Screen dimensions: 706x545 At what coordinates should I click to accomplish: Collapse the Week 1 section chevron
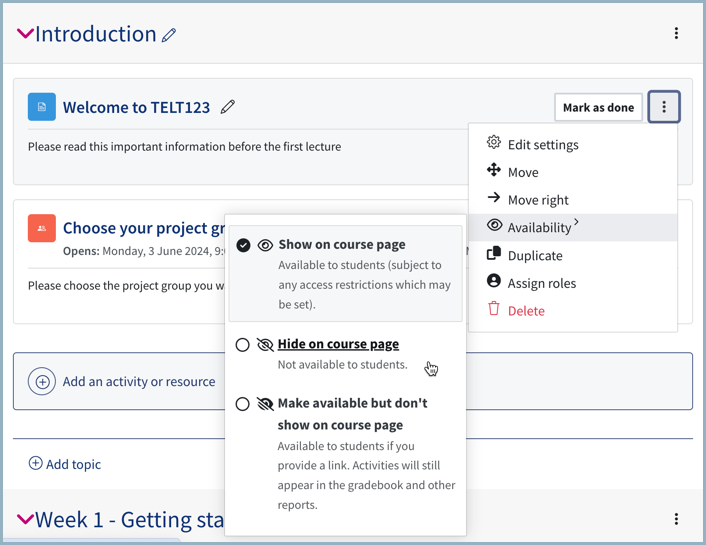coord(25,519)
